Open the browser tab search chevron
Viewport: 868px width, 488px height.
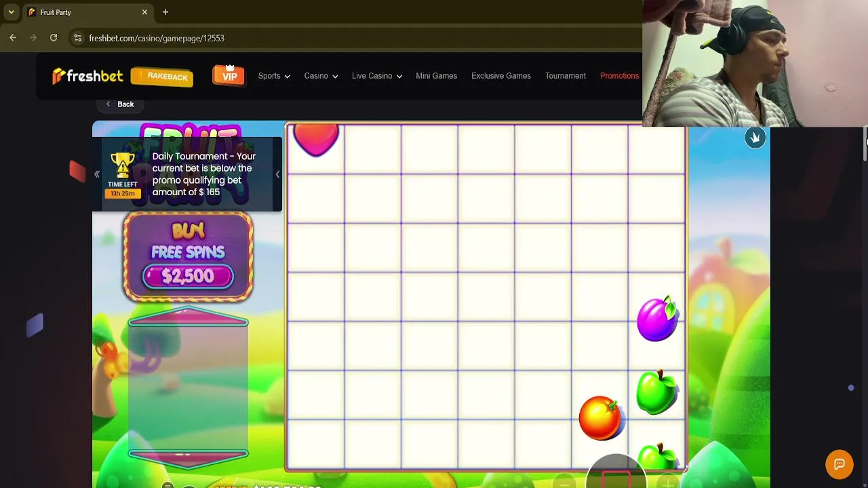click(x=11, y=12)
